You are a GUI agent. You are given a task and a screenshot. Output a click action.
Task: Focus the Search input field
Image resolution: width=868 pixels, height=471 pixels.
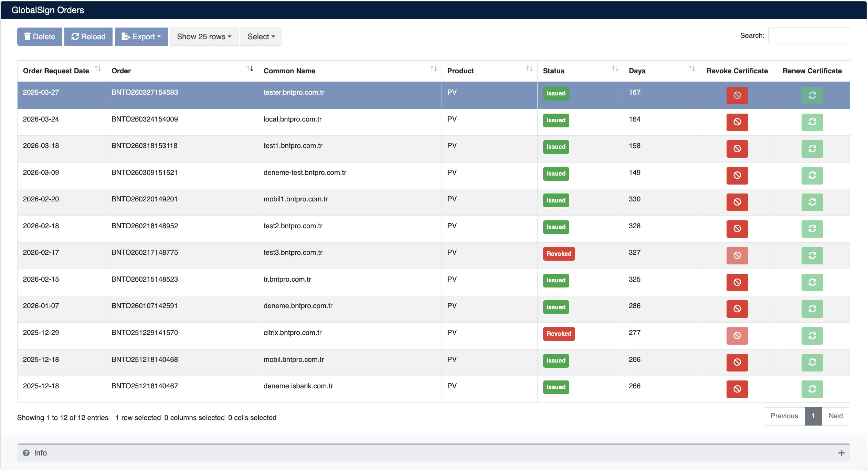[809, 35]
